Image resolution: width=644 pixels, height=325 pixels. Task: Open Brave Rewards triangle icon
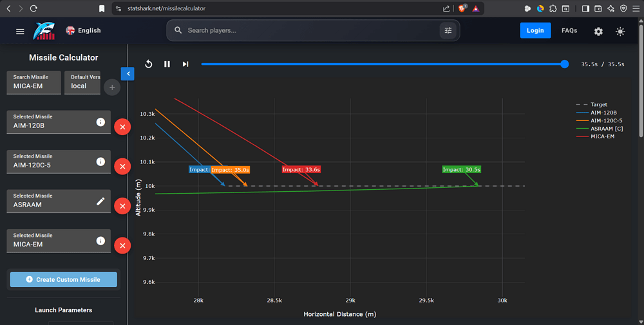pos(476,8)
